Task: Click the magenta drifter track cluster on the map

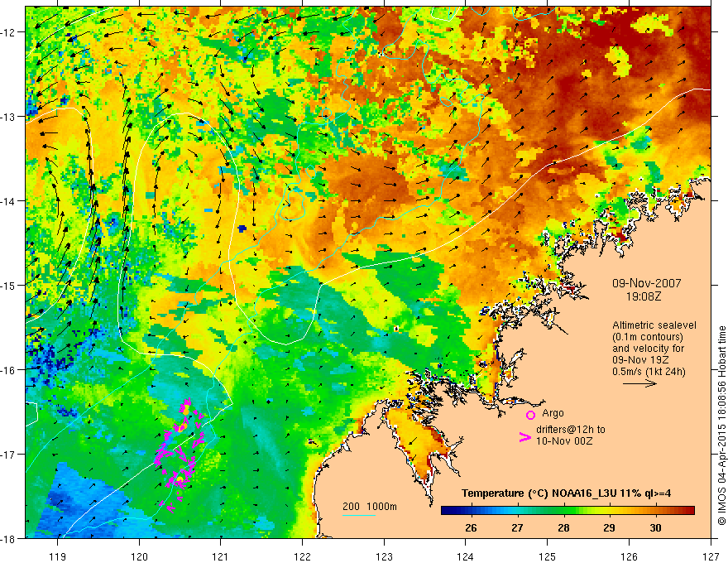Action: [x=181, y=455]
